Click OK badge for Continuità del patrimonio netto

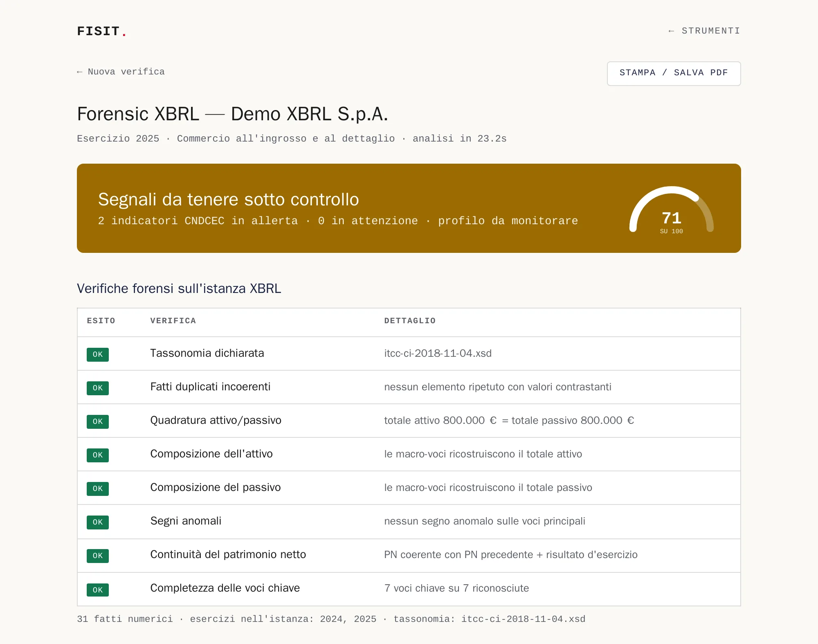[x=98, y=556]
